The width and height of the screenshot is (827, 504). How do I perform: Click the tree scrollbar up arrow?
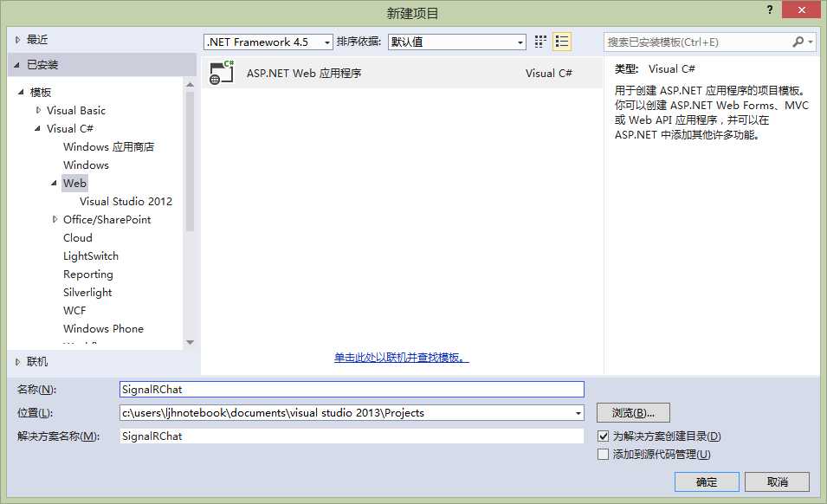190,84
